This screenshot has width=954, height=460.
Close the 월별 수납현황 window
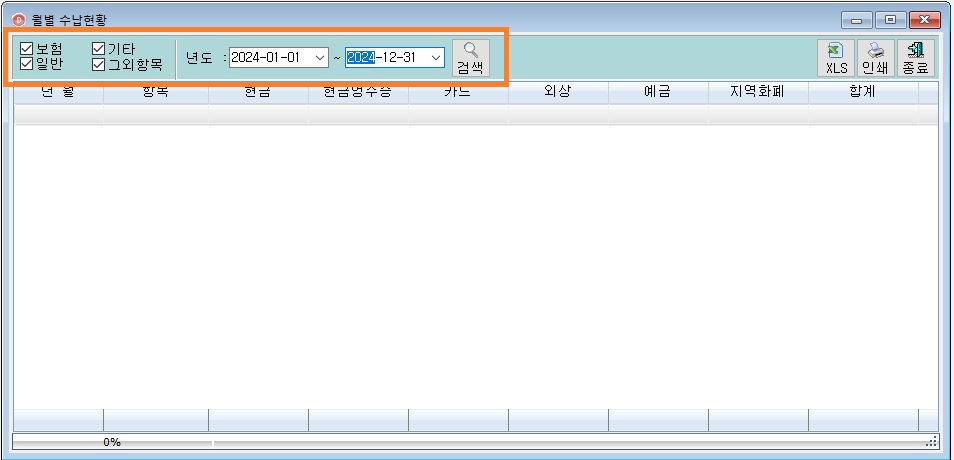click(x=924, y=20)
